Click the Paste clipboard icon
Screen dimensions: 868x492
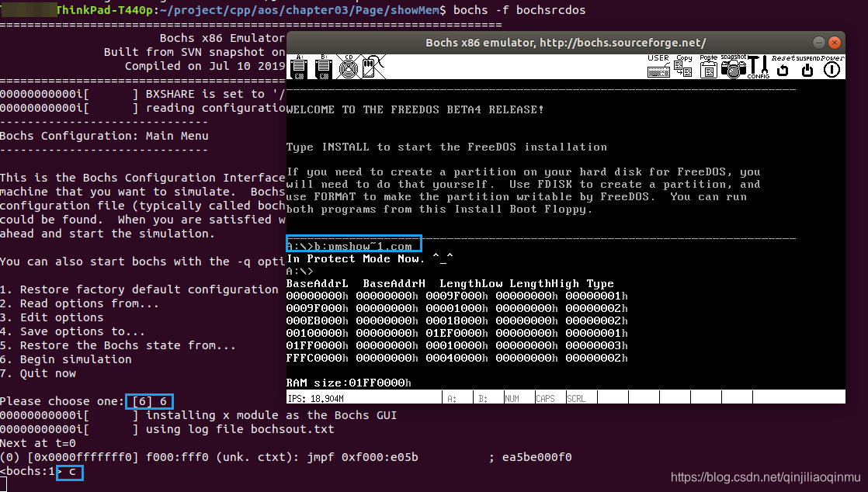coord(708,66)
